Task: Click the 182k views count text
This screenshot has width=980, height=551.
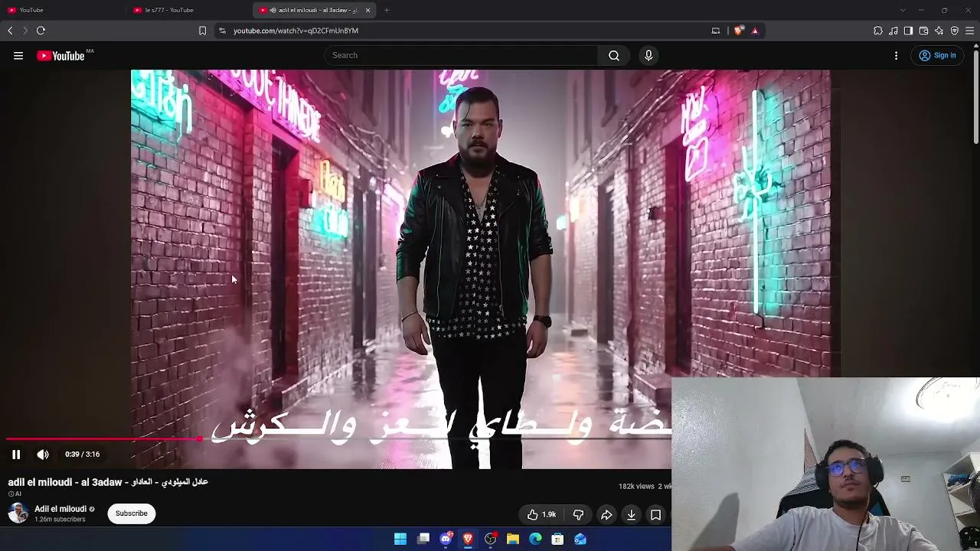Action: click(x=636, y=487)
